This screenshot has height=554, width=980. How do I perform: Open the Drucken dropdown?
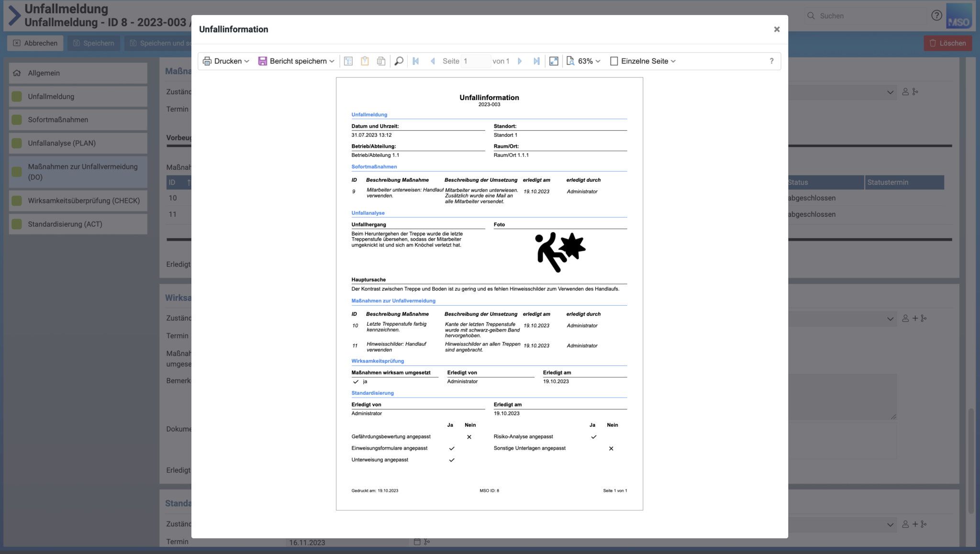click(x=225, y=61)
